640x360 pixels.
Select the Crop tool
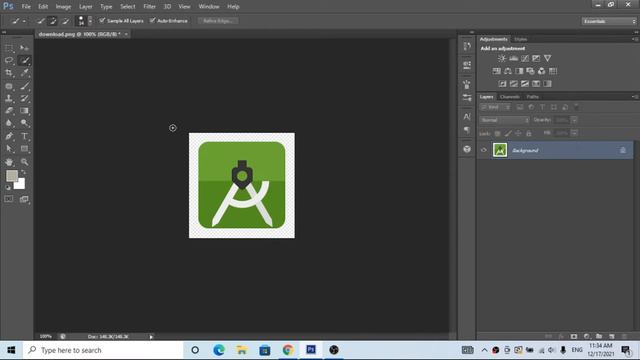tap(9, 73)
